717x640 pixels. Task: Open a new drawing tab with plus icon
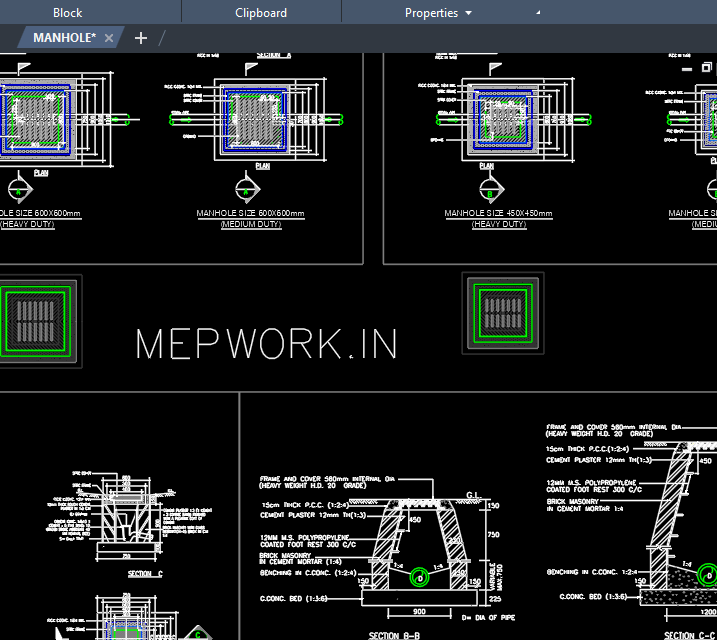tap(141, 38)
